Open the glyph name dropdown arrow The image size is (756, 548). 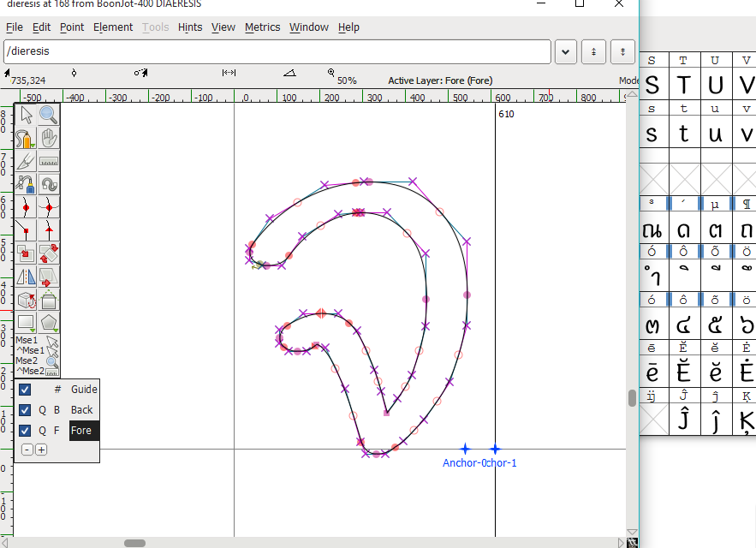click(x=566, y=51)
